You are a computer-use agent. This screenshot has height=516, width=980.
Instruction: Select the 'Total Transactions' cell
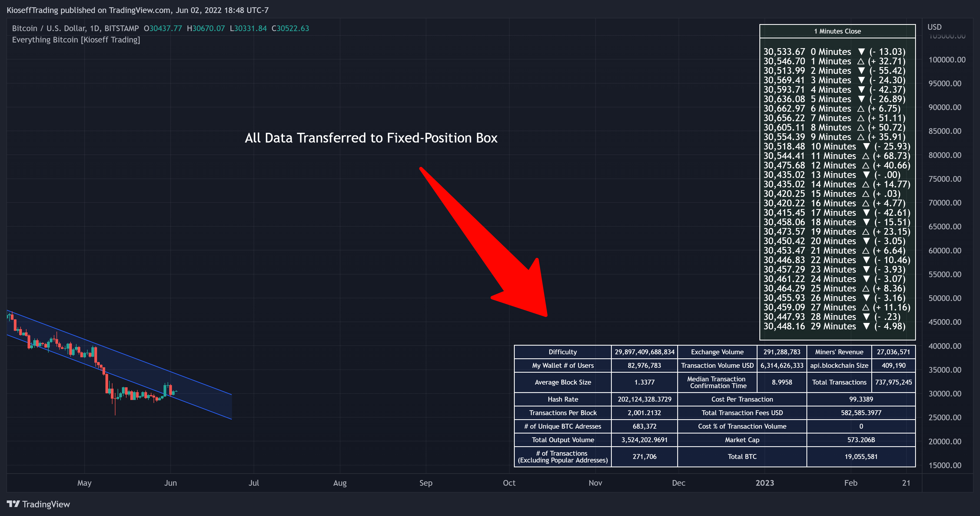[x=839, y=382]
